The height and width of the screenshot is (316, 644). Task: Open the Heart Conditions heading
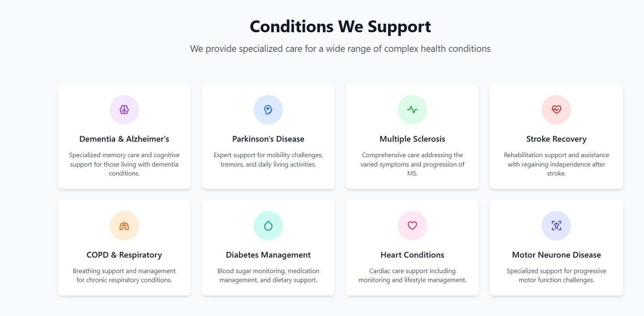[x=412, y=255]
